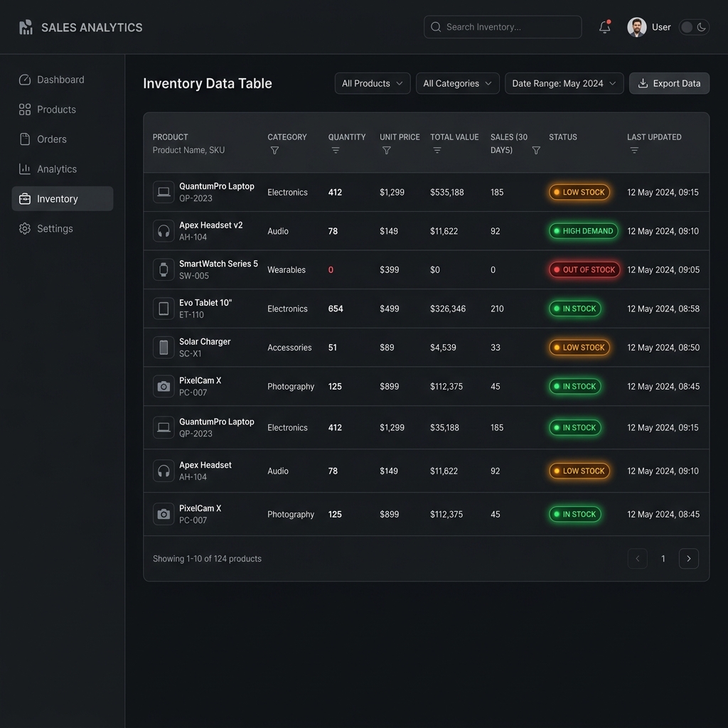This screenshot has height=728, width=728.
Task: Sort using the Last Updated column icon
Action: point(634,151)
